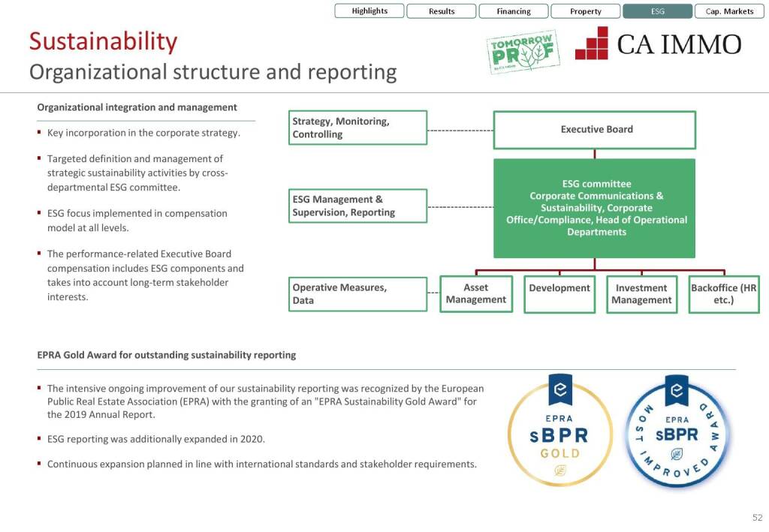Image resolution: width=769 pixels, height=532 pixels.
Task: Open the Cap. Markets tab
Action: [x=729, y=11]
